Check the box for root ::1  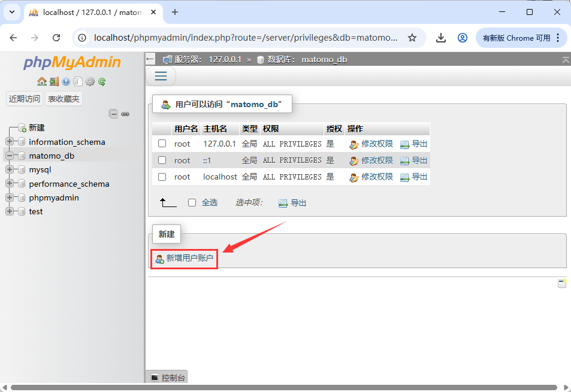point(162,160)
